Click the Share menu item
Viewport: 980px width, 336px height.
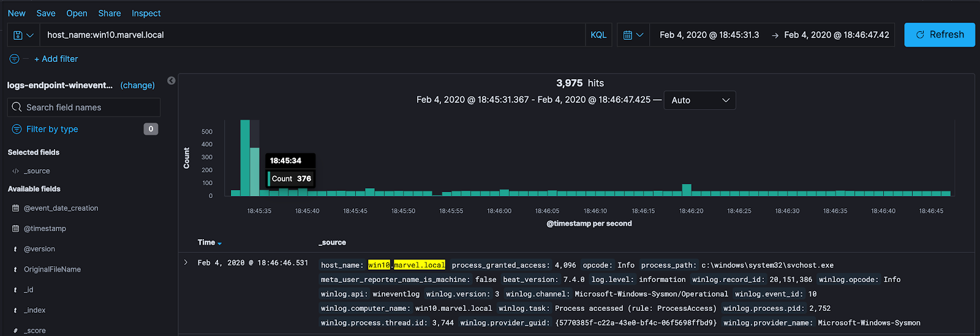pyautogui.click(x=110, y=13)
